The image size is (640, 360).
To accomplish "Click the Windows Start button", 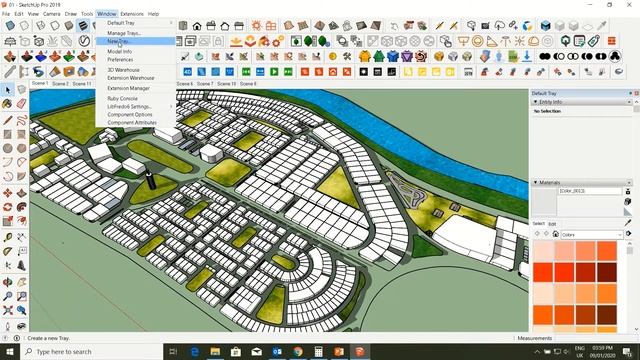I will click(10, 351).
